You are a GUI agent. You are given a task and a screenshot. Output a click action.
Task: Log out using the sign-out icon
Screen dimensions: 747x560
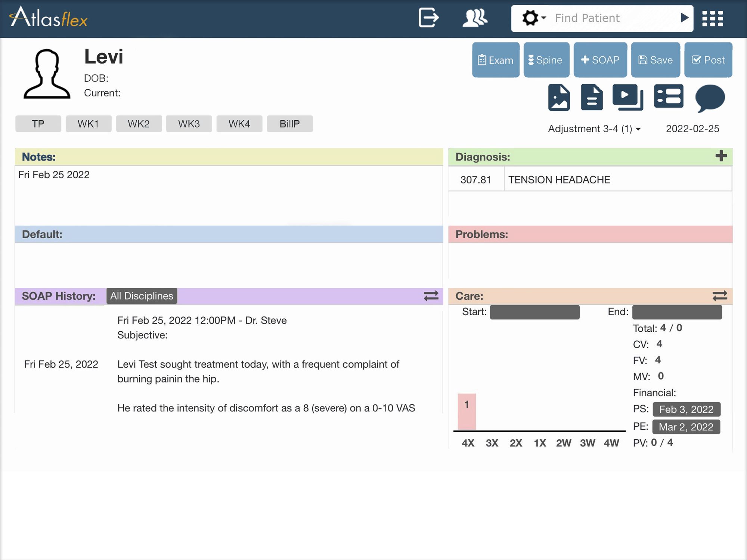(x=428, y=17)
